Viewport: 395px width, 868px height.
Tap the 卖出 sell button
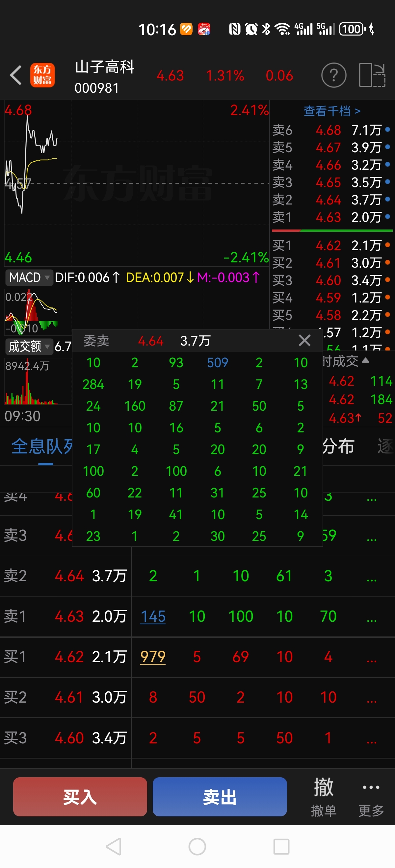[220, 797]
